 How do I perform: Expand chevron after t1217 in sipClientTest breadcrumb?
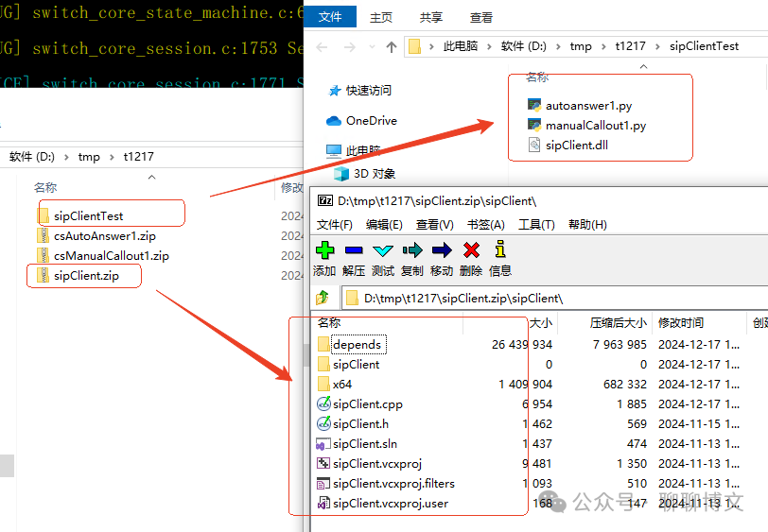[657, 47]
